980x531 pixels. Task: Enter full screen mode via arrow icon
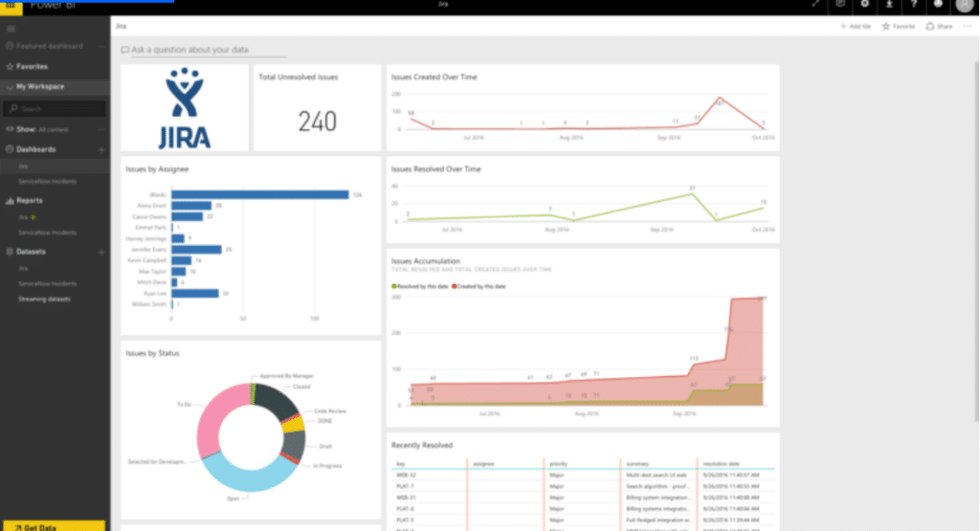(815, 5)
